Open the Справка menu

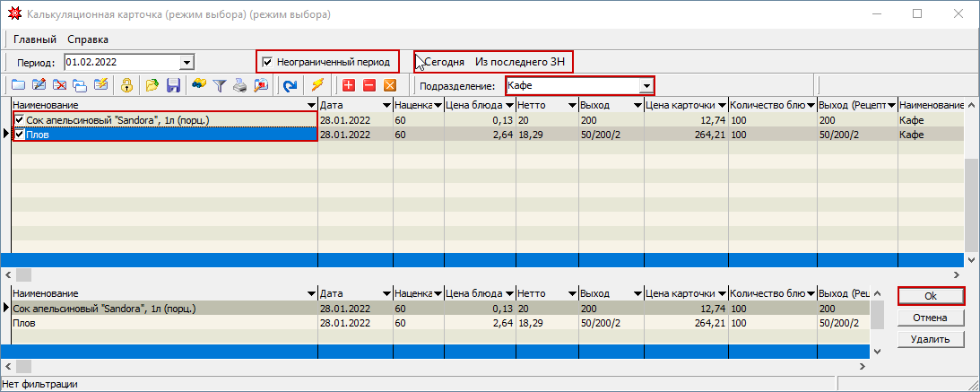pos(88,39)
